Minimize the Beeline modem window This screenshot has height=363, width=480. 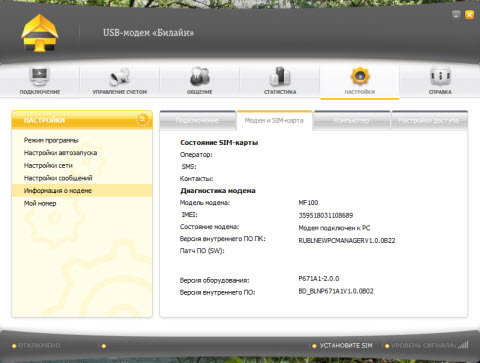(456, 14)
